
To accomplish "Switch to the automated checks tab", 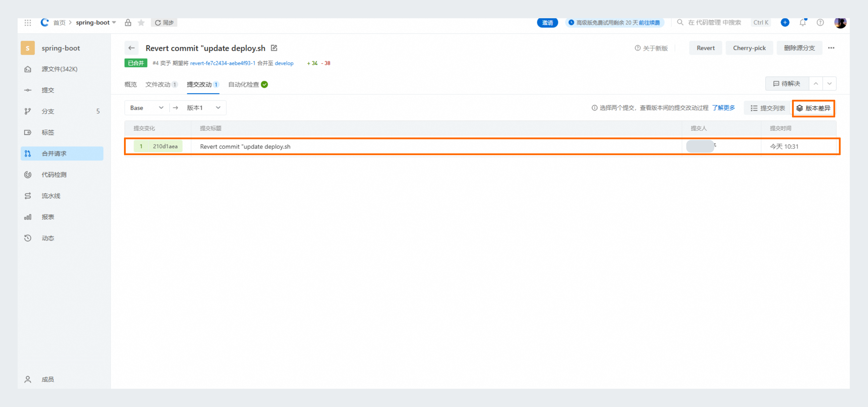I will pyautogui.click(x=248, y=84).
